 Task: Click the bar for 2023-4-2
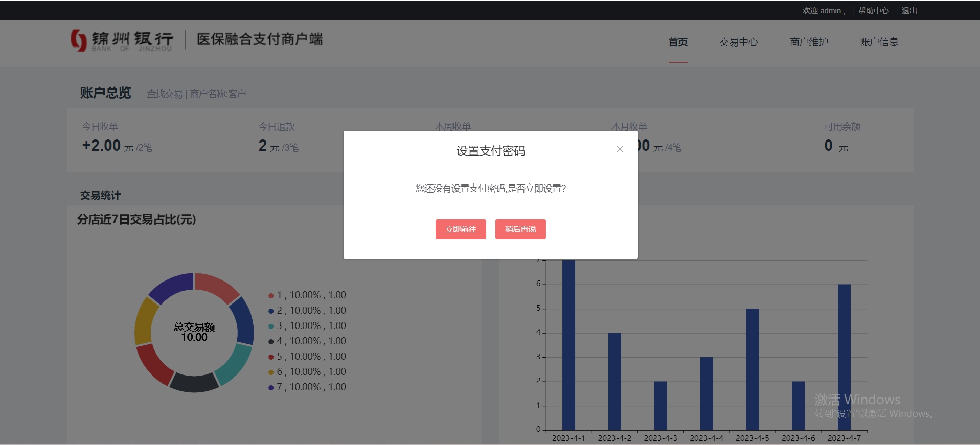(x=614, y=381)
